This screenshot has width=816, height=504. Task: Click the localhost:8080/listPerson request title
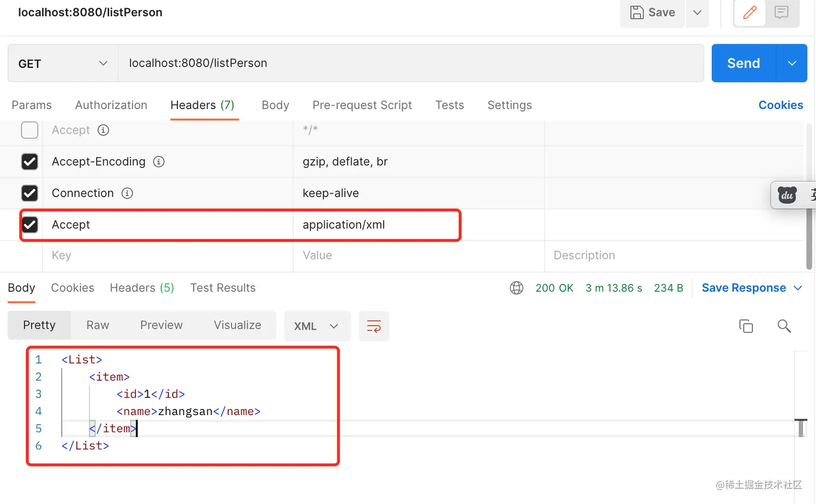(90, 12)
